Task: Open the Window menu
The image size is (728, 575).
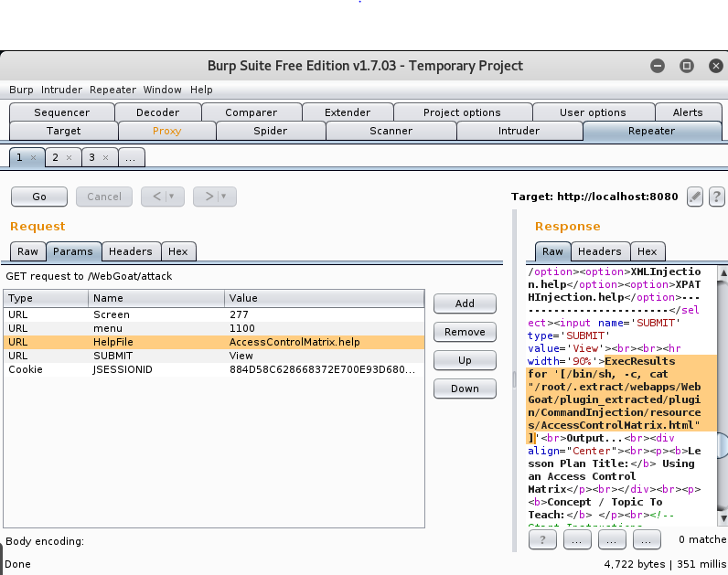Action: point(163,90)
